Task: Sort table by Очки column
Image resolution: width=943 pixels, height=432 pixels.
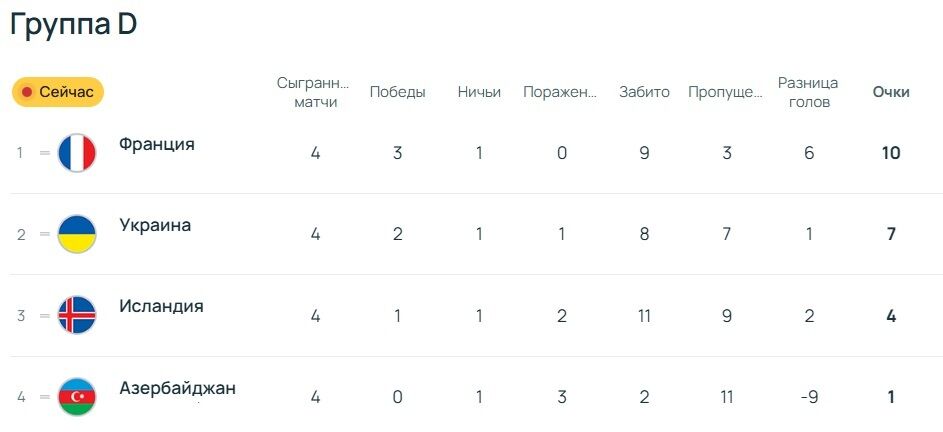Action: pos(890,92)
